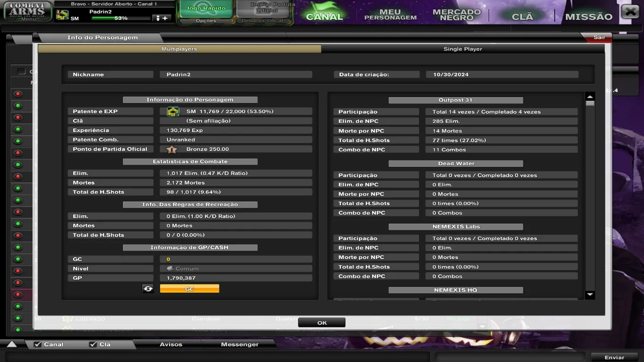Click Iniciar Partida Oficial button
644x362 pixels.
263,9
